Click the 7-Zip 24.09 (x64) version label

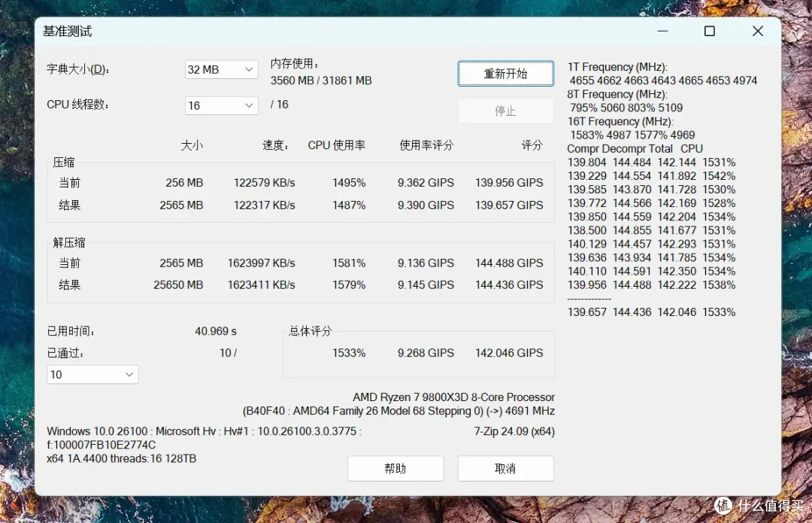click(514, 431)
